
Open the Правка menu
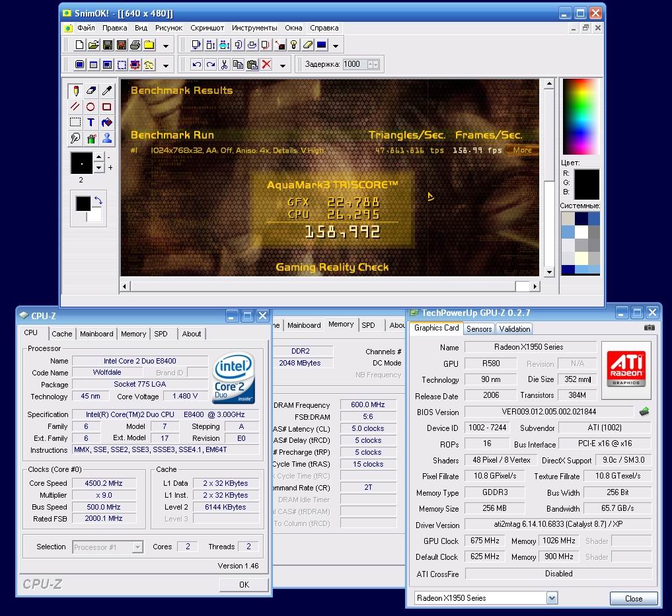click(x=114, y=28)
